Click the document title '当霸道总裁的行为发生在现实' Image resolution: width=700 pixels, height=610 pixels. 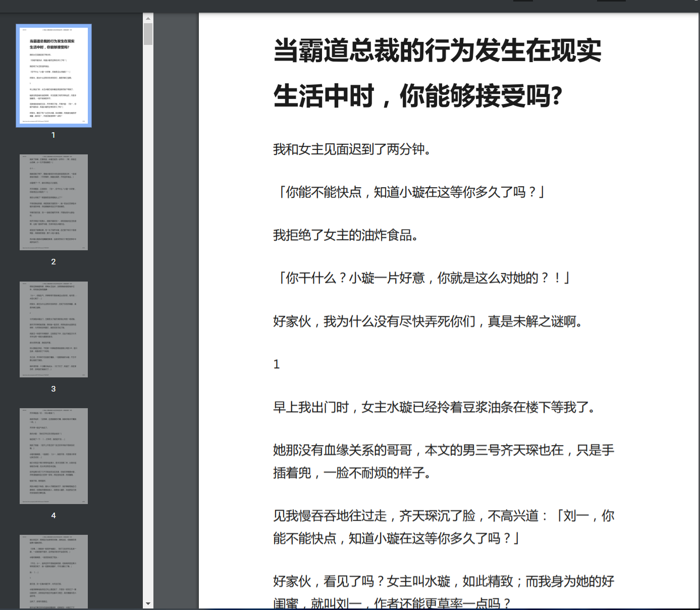(x=438, y=50)
